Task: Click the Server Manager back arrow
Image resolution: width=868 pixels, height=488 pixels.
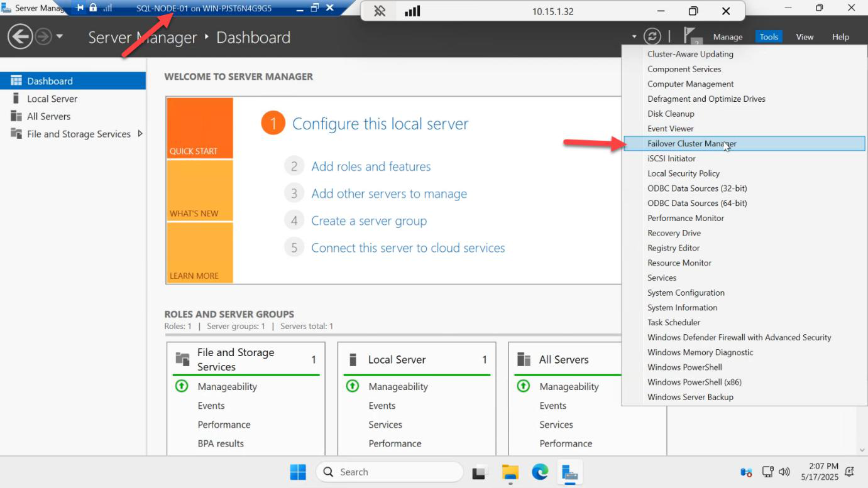Action: click(19, 36)
